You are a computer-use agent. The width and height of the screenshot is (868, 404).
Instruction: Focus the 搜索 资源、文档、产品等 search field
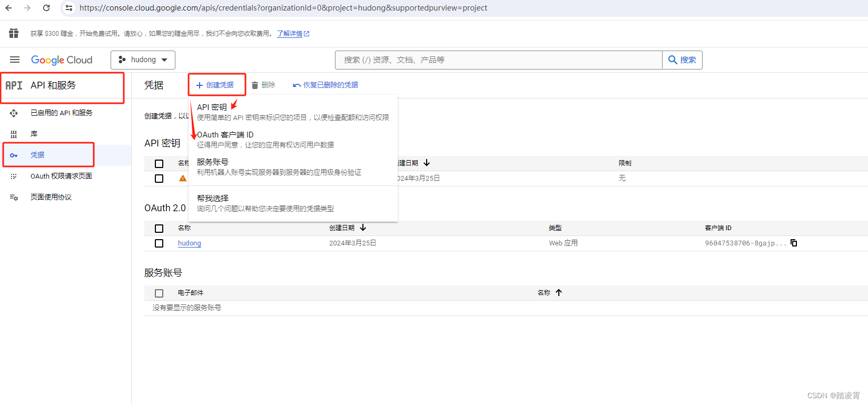tap(498, 60)
